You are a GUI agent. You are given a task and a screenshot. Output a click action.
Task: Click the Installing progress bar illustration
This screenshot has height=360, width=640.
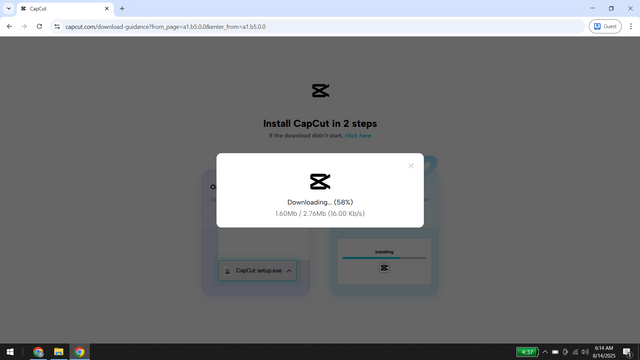384,258
